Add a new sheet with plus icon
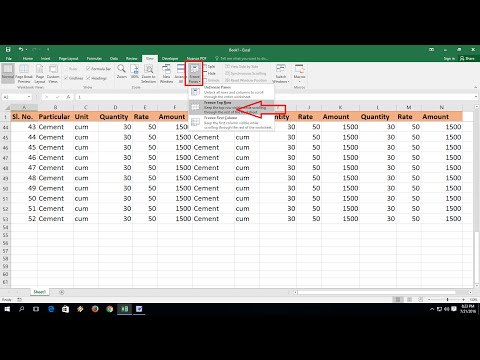The image size is (480, 360). pyautogui.click(x=61, y=292)
